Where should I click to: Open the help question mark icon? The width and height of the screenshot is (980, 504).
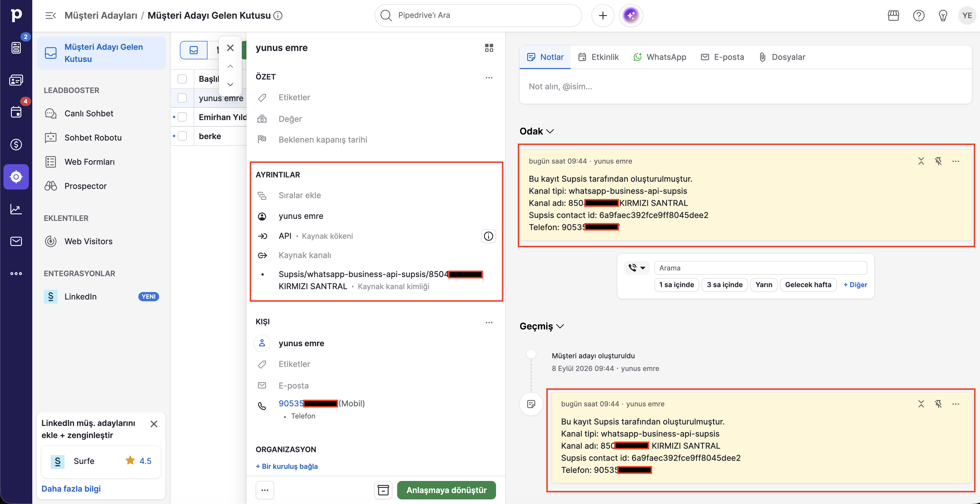[x=918, y=16]
